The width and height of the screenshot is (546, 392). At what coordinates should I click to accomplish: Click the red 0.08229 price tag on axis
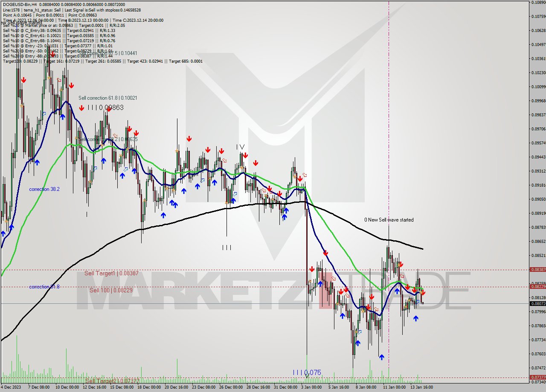537,286
